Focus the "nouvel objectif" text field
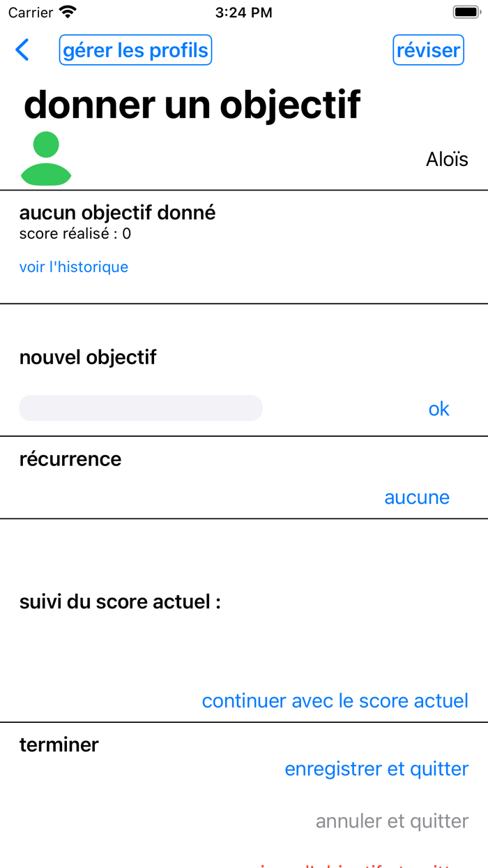Viewport: 488px width, 868px height. [141, 408]
